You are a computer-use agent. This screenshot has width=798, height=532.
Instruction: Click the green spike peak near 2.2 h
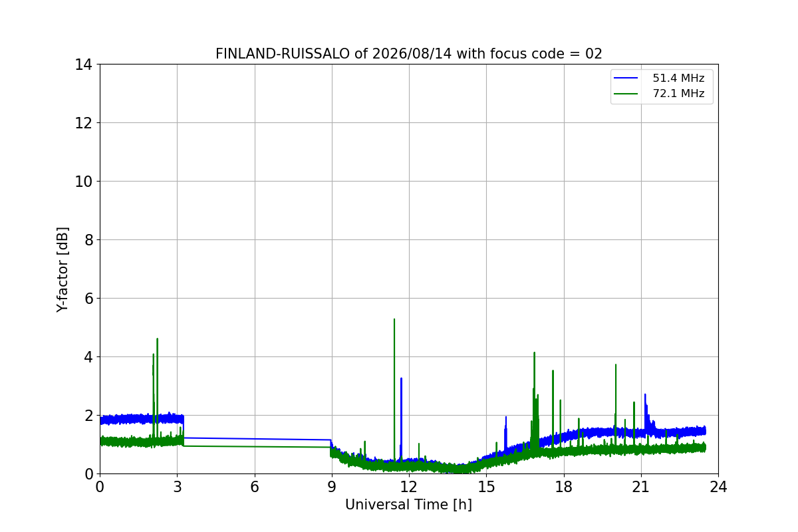[157, 339]
